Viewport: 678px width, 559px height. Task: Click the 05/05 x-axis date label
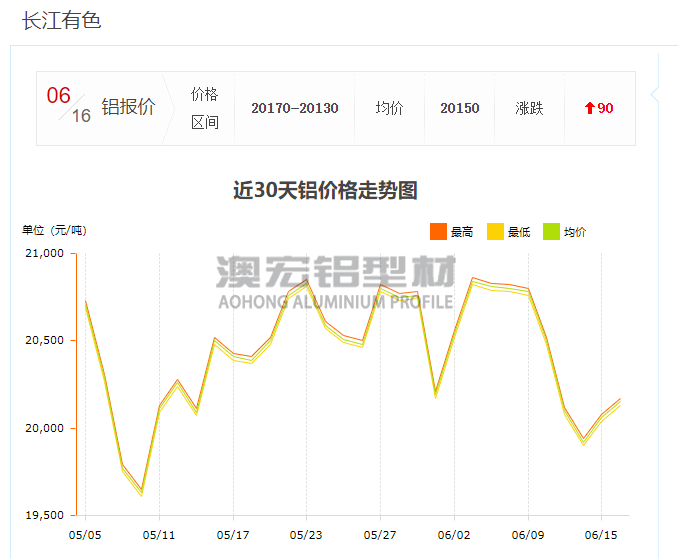85,535
